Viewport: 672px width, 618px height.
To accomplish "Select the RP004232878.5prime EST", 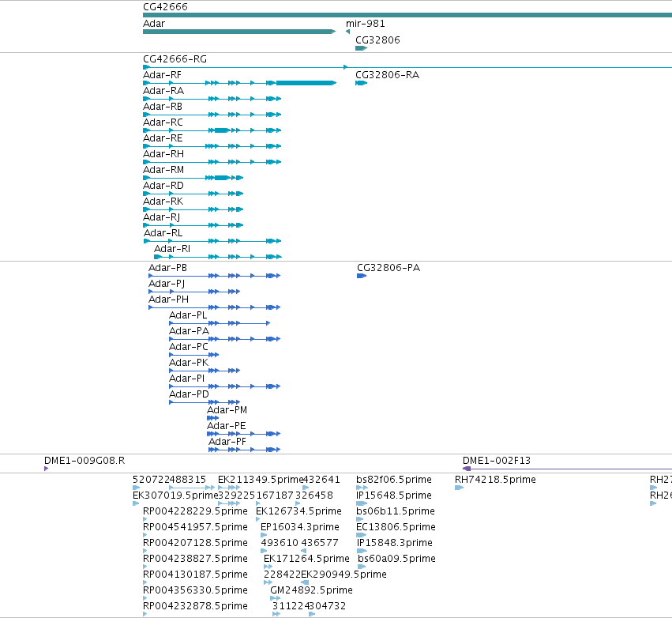I will coord(195,606).
